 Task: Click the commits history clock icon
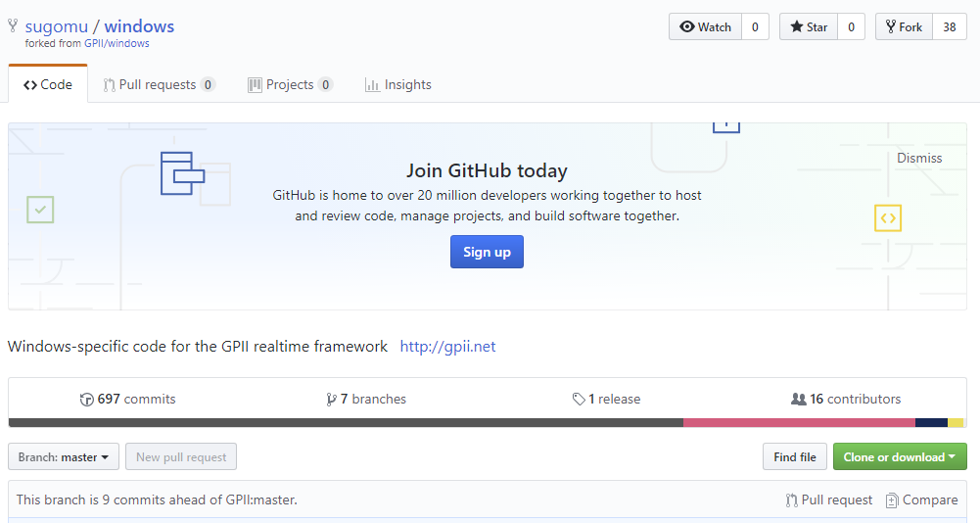(x=87, y=400)
